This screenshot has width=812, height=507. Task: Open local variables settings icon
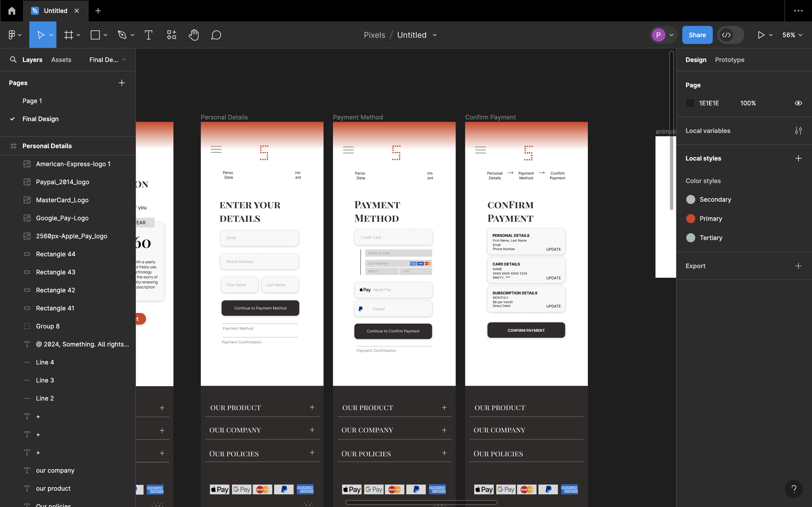[798, 131]
